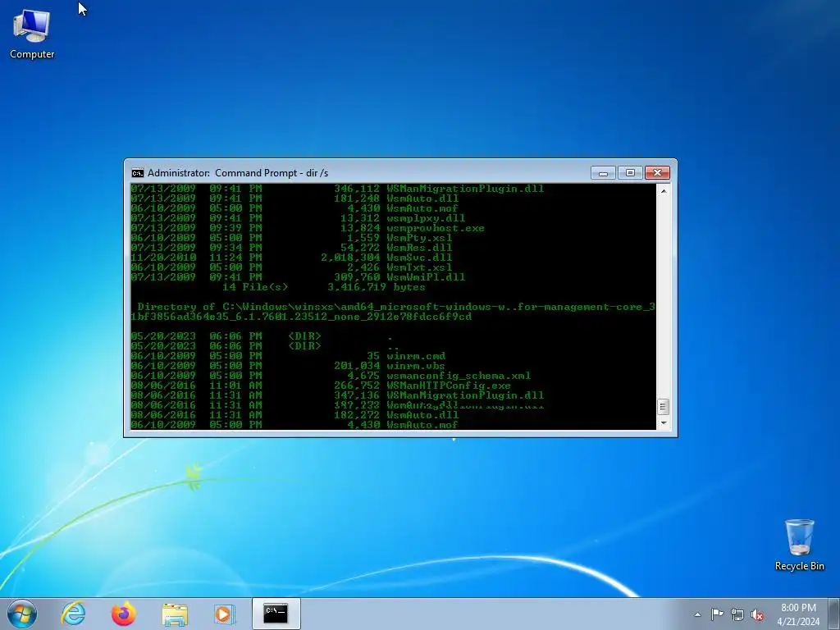Click the winrm.vbs file name
Screen dimensions: 840x630
(416, 366)
